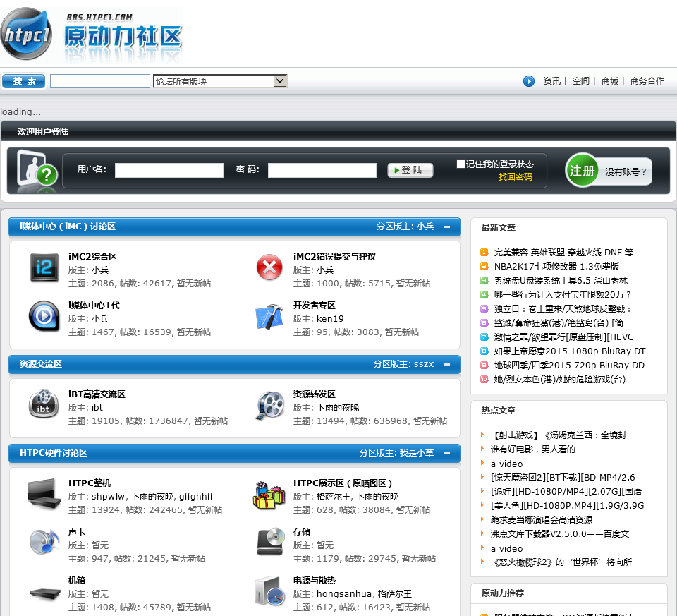Click the search keyword input field
The image size is (677, 616).
pyautogui.click(x=99, y=80)
